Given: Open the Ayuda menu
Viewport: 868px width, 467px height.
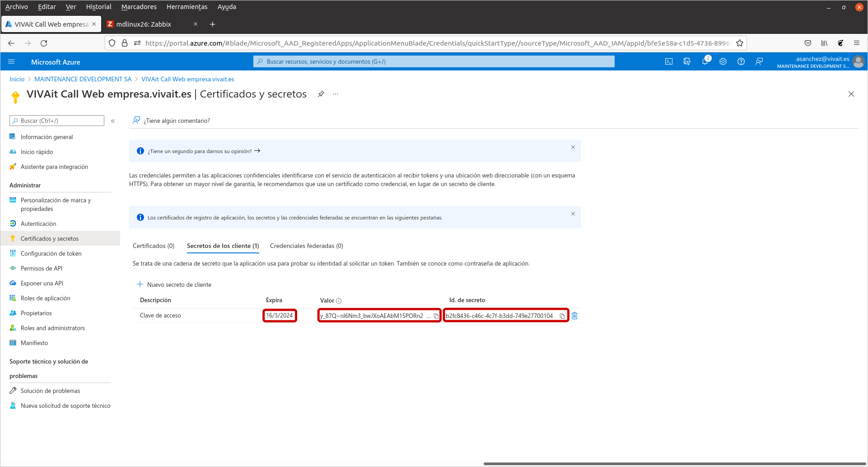Looking at the screenshot, I should (227, 7).
